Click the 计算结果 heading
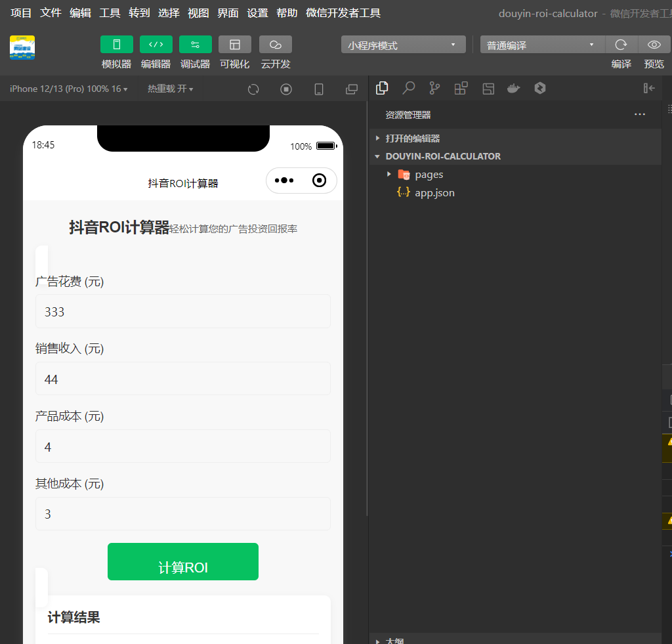Image resolution: width=672 pixels, height=644 pixels. pyautogui.click(x=73, y=618)
